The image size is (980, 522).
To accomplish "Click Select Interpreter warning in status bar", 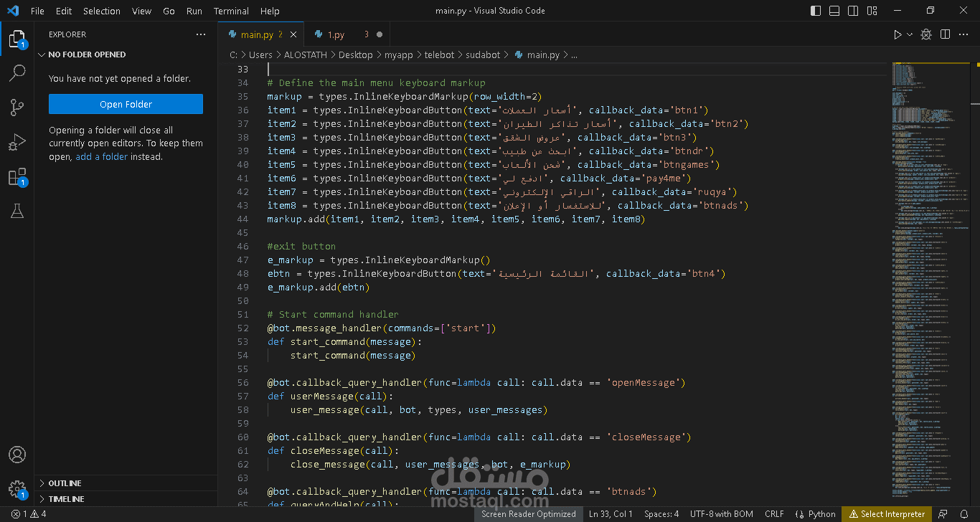I will tap(887, 514).
